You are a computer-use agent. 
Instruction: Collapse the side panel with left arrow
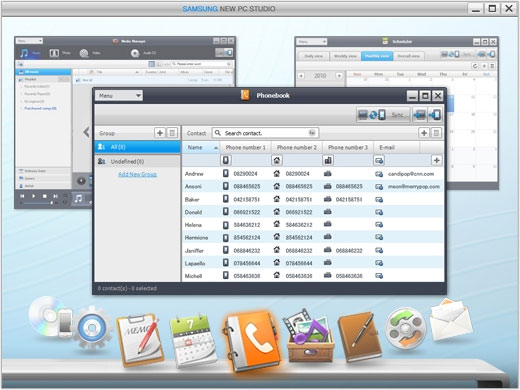point(86,132)
